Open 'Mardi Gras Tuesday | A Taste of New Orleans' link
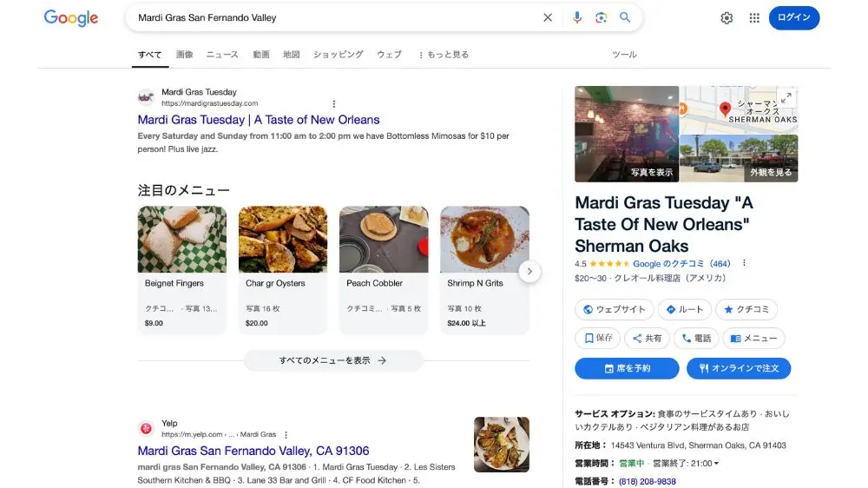The image size is (868, 488). point(259,120)
